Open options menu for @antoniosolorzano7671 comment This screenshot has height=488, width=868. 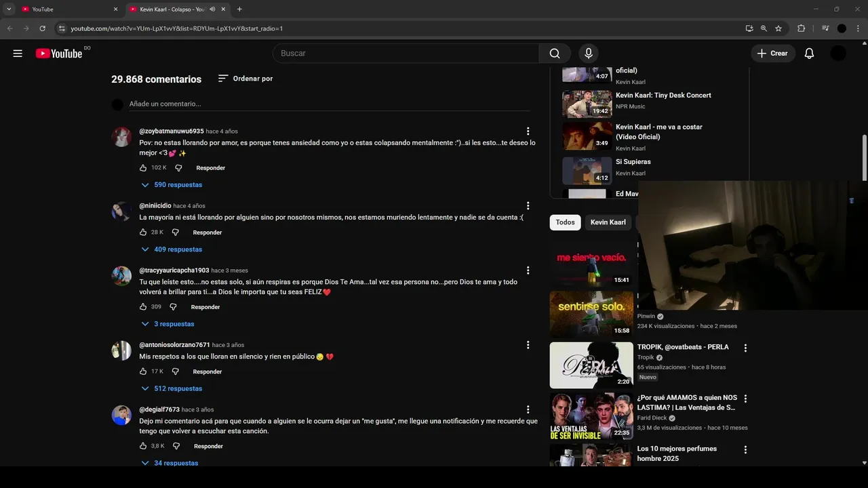(528, 345)
